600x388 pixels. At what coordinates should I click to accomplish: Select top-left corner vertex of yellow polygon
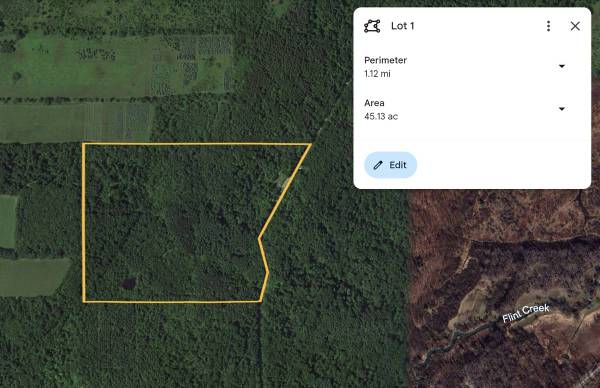tap(84, 144)
